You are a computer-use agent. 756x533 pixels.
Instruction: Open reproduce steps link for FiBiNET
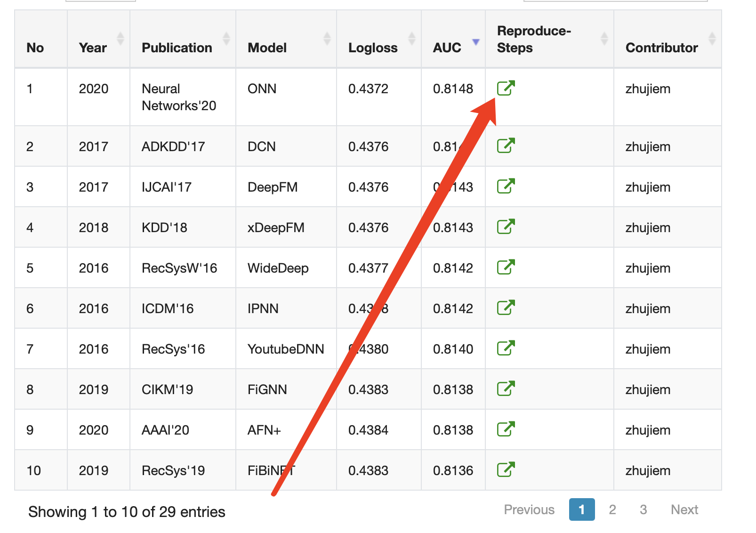(506, 469)
